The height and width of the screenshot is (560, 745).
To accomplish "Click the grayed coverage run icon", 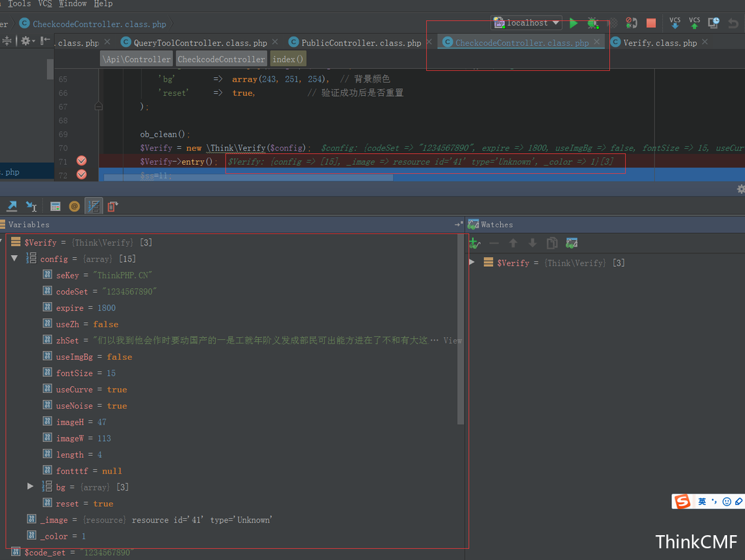I will (613, 23).
